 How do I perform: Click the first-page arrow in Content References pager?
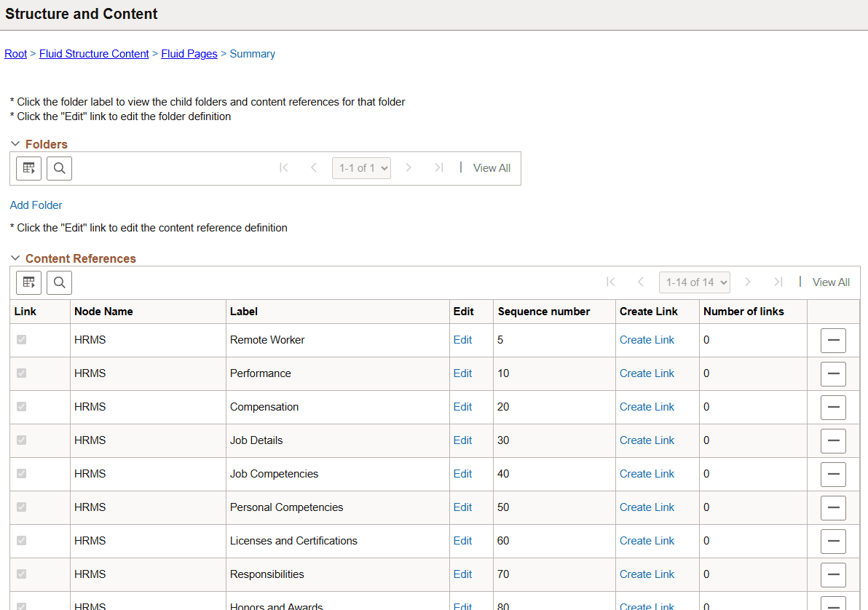[610, 282]
